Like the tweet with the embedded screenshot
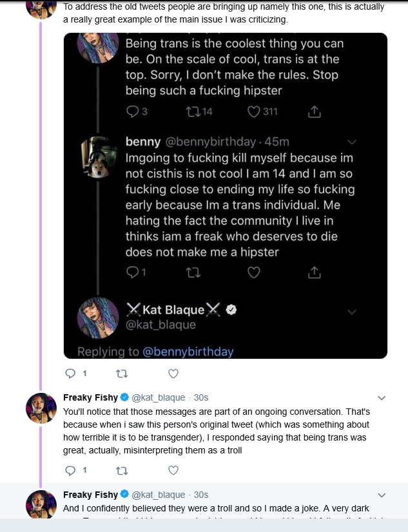Viewport: 408px width, 532px height. coord(173,374)
